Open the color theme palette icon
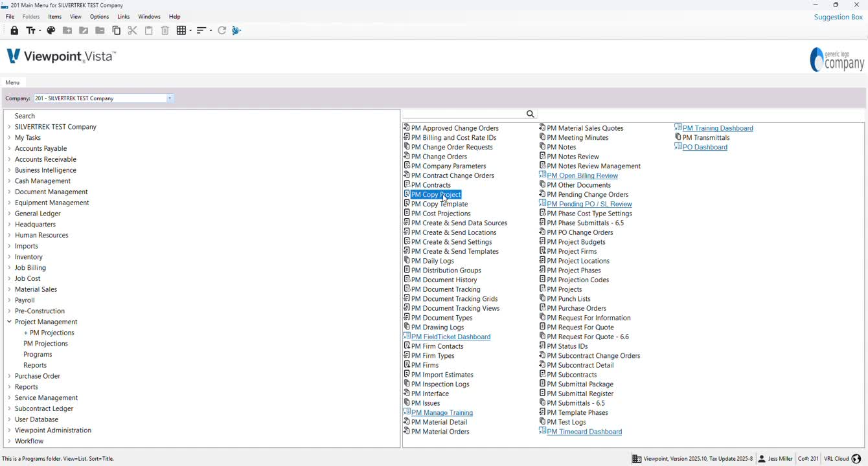The image size is (868, 466). 51,30
